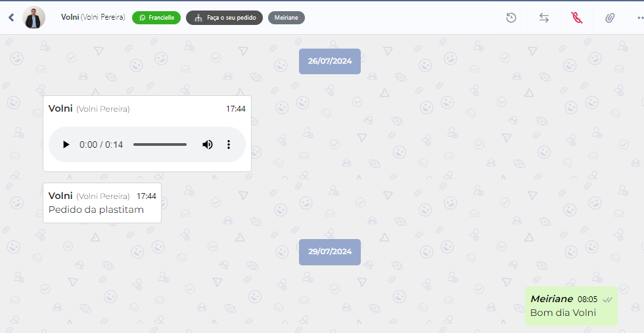Click Volni's profile picture
Screen dimensions: 644x333
click(x=34, y=17)
